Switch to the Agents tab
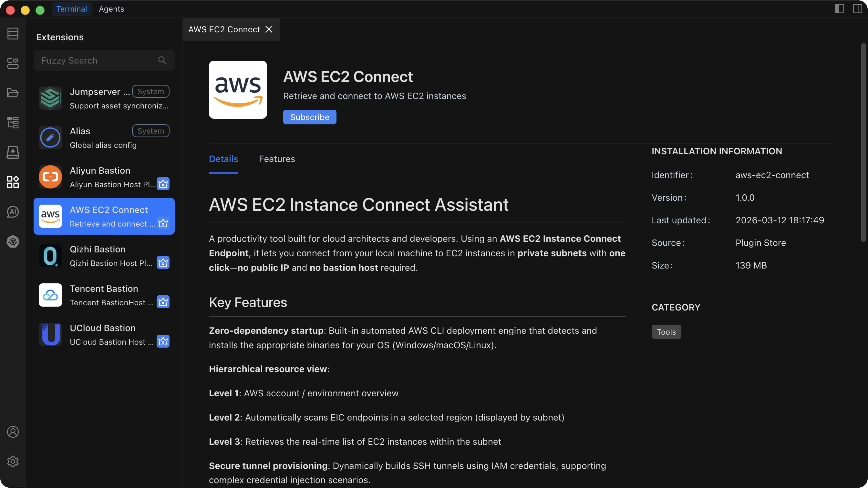 tap(111, 9)
